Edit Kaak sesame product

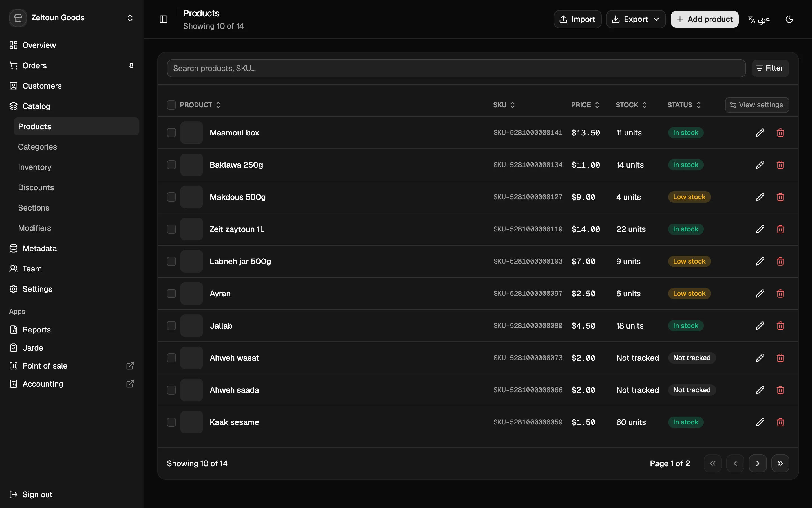pyautogui.click(x=760, y=422)
